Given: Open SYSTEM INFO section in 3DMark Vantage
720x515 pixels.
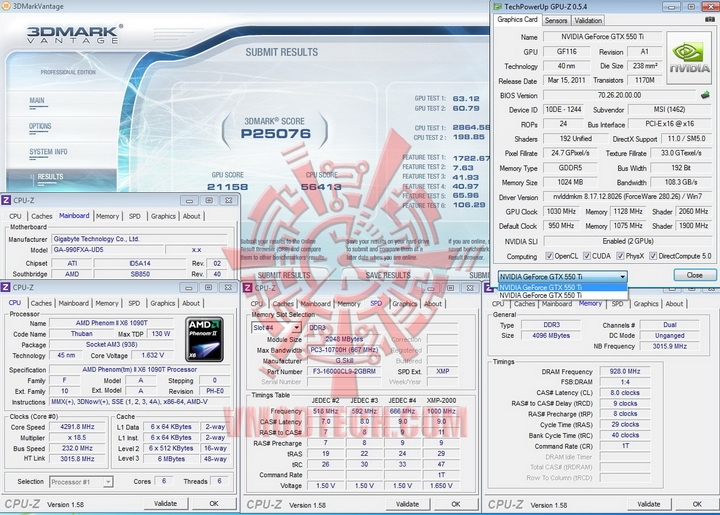Looking at the screenshot, I should [48, 151].
